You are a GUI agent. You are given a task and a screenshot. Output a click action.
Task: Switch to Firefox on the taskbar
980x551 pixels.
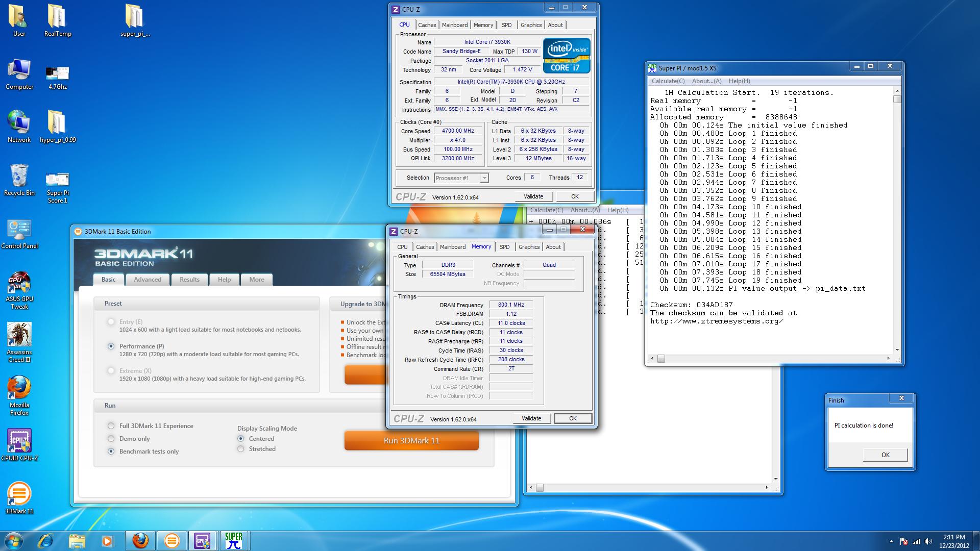[140, 541]
